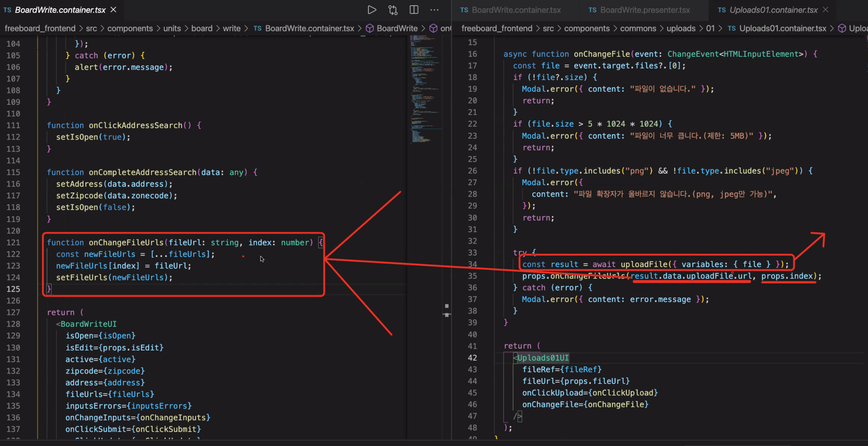Click line number 121 in left gutter
Viewport: 868px width, 446px height.
click(x=13, y=242)
